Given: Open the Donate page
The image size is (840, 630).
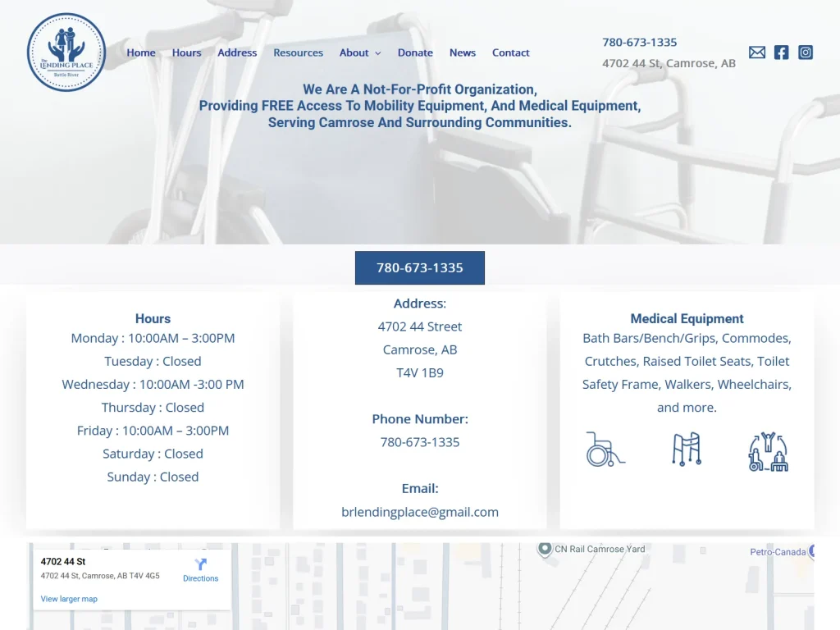Looking at the screenshot, I should click(x=415, y=52).
